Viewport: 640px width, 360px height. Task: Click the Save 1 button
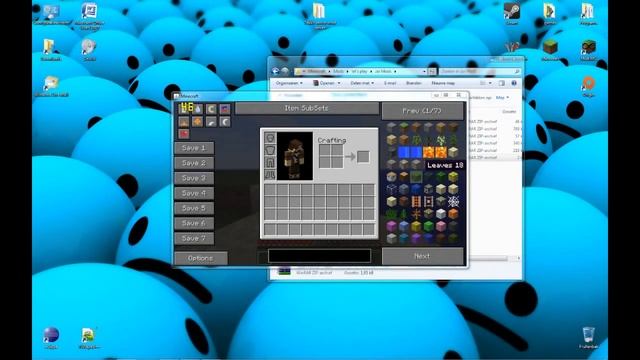pyautogui.click(x=194, y=148)
